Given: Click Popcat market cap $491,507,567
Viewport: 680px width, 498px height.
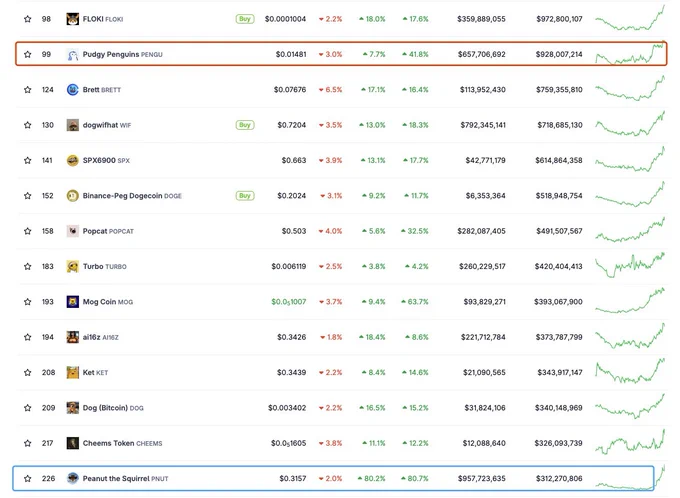Looking at the screenshot, I should 559,231.
